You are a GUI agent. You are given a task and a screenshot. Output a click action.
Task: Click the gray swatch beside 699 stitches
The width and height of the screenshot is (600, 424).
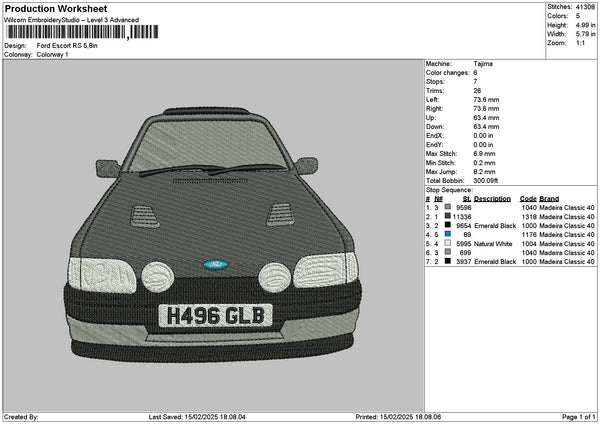(446, 252)
